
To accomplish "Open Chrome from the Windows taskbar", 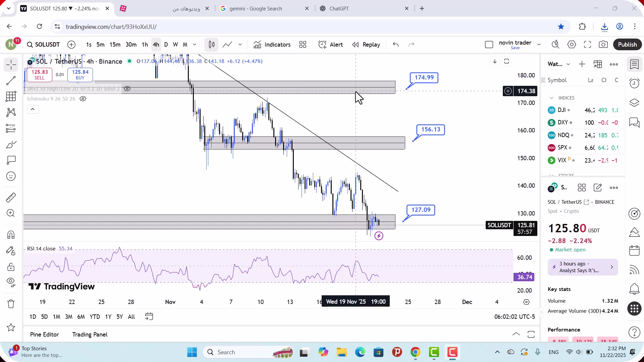I will (x=415, y=352).
